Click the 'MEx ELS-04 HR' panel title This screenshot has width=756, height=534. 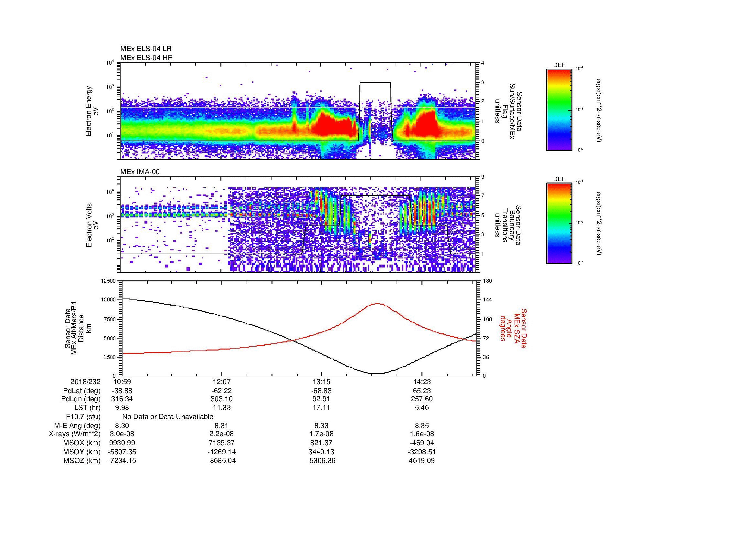click(146, 58)
